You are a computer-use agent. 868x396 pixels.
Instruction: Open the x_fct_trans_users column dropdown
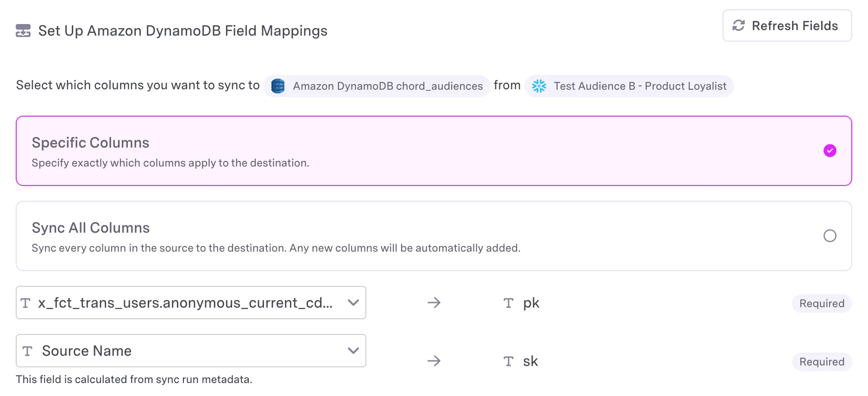click(191, 303)
